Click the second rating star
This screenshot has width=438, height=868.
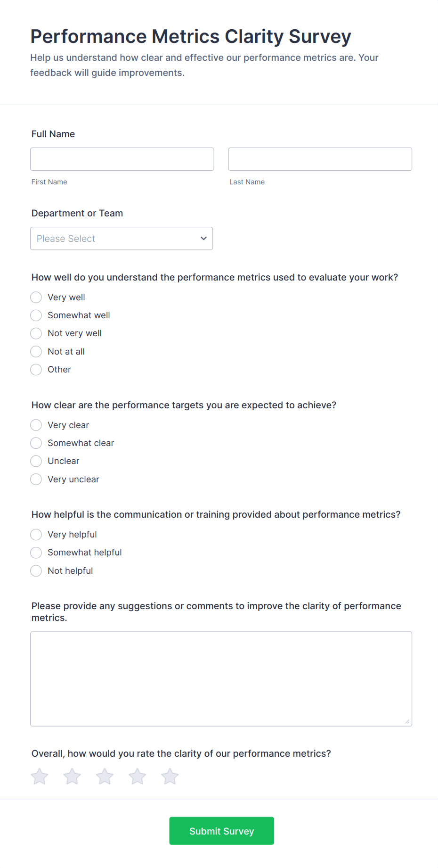[72, 777]
